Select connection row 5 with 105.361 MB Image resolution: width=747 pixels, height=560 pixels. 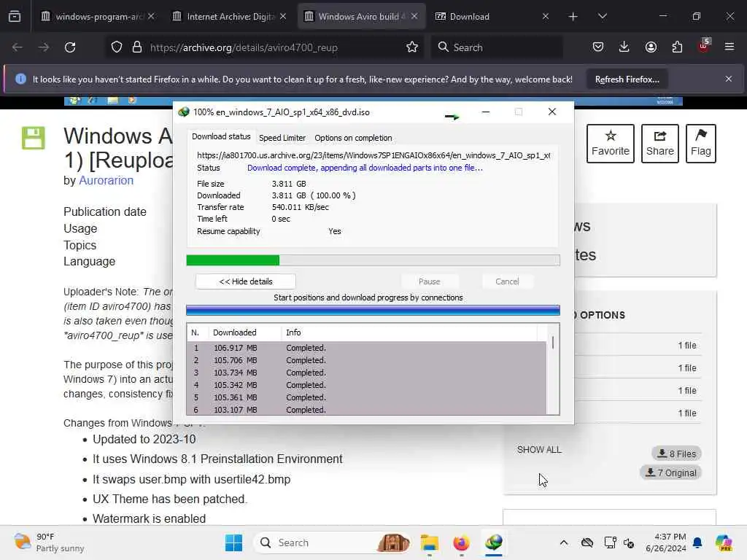(366, 397)
